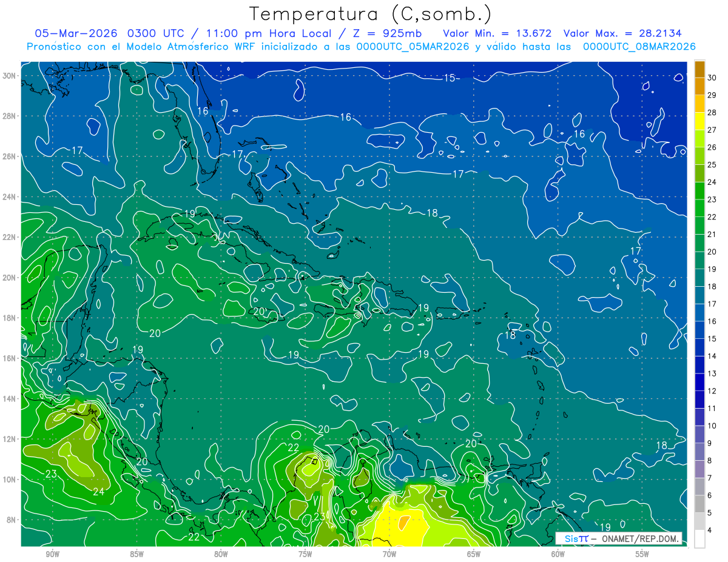Click the 90W longitude axis label
Viewport: 728px width, 562px height.
point(52,555)
